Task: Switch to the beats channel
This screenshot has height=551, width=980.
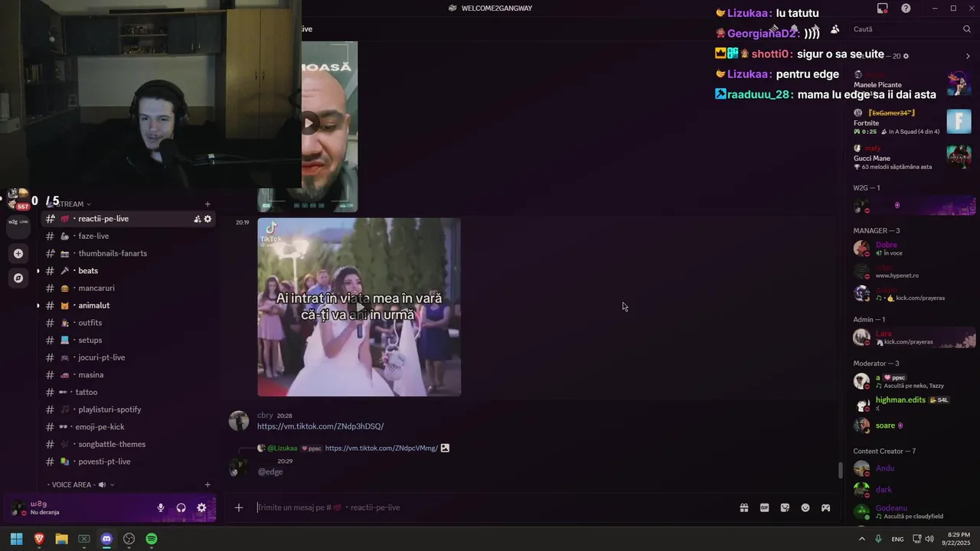Action: click(x=127, y=271)
